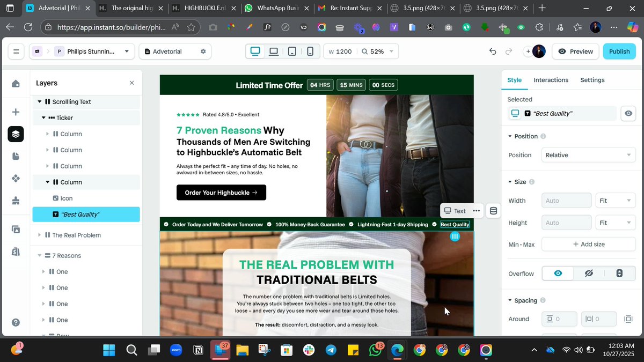Collapse the Ticker layer
644x362 pixels.
[43, 117]
